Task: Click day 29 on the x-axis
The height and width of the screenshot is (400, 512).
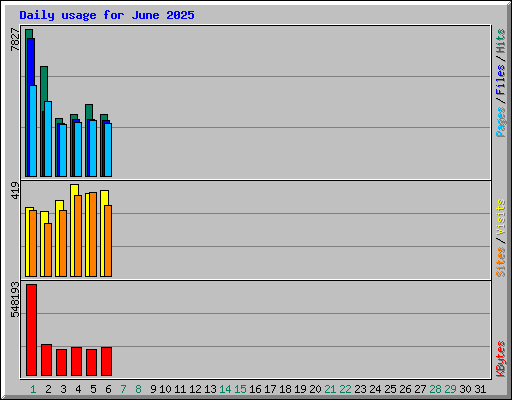Action: (x=450, y=389)
